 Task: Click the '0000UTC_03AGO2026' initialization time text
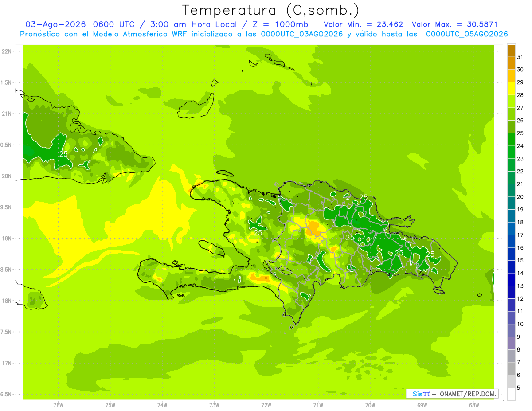click(x=302, y=34)
